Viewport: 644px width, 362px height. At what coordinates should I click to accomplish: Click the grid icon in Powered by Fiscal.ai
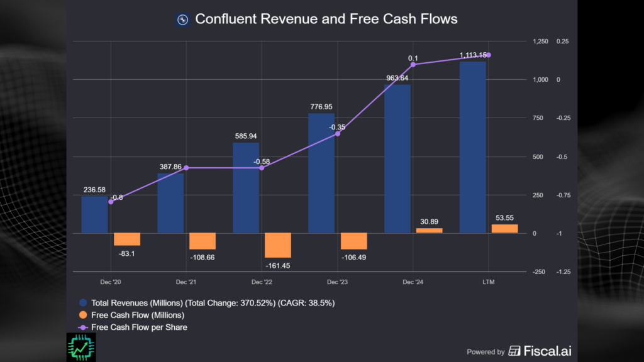coord(514,352)
